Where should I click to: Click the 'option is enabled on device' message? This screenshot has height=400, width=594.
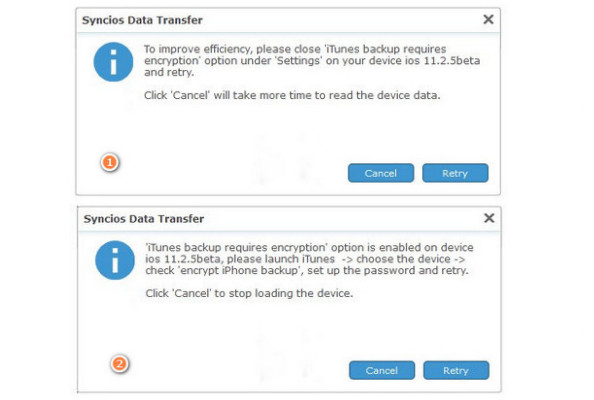307,259
